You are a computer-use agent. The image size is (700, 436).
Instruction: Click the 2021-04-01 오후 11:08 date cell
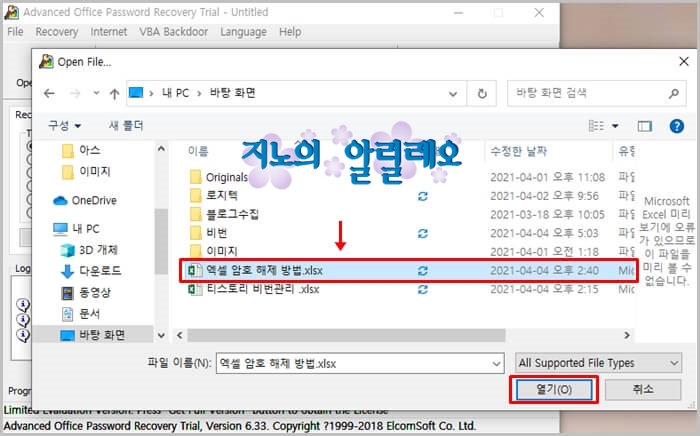[x=547, y=177]
